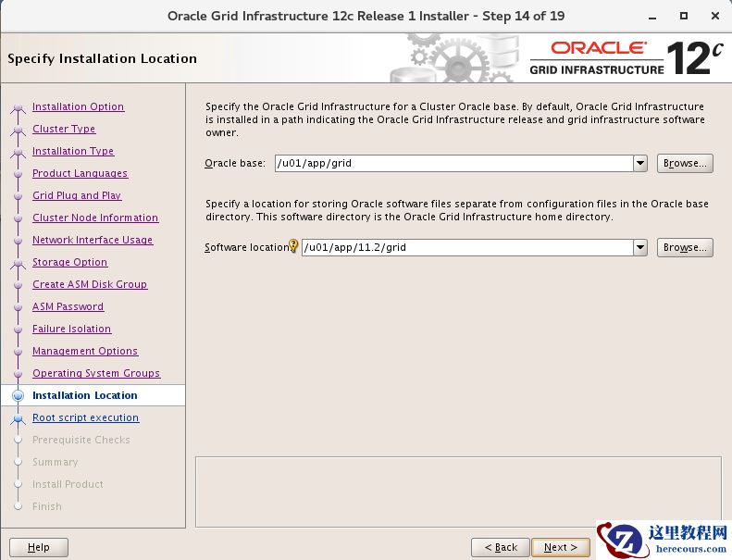This screenshot has width=732, height=560.
Task: Open the Software location dropdown arrow
Action: (640, 247)
